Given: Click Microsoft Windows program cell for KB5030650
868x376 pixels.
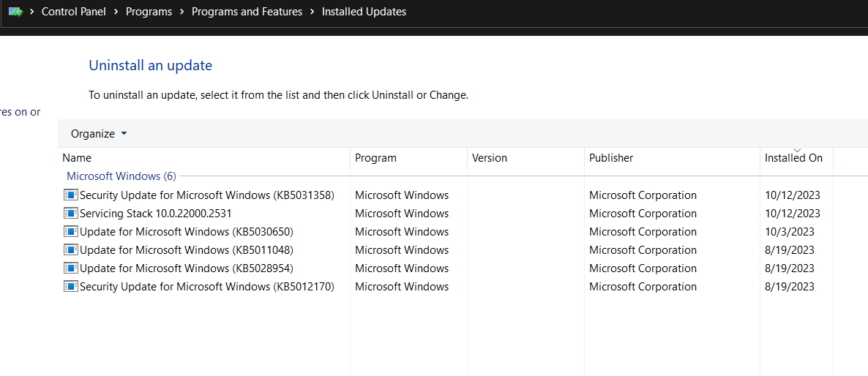Looking at the screenshot, I should (x=402, y=231).
